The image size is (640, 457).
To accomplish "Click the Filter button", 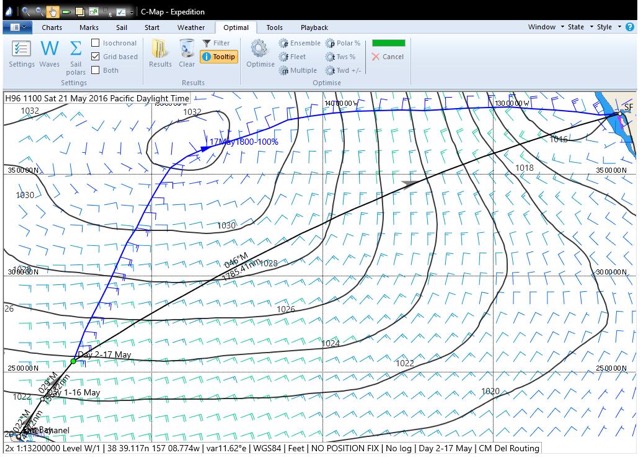I will (218, 43).
